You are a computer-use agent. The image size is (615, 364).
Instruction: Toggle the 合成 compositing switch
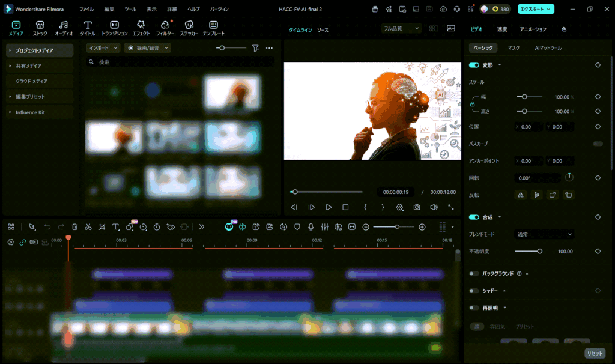click(x=474, y=217)
